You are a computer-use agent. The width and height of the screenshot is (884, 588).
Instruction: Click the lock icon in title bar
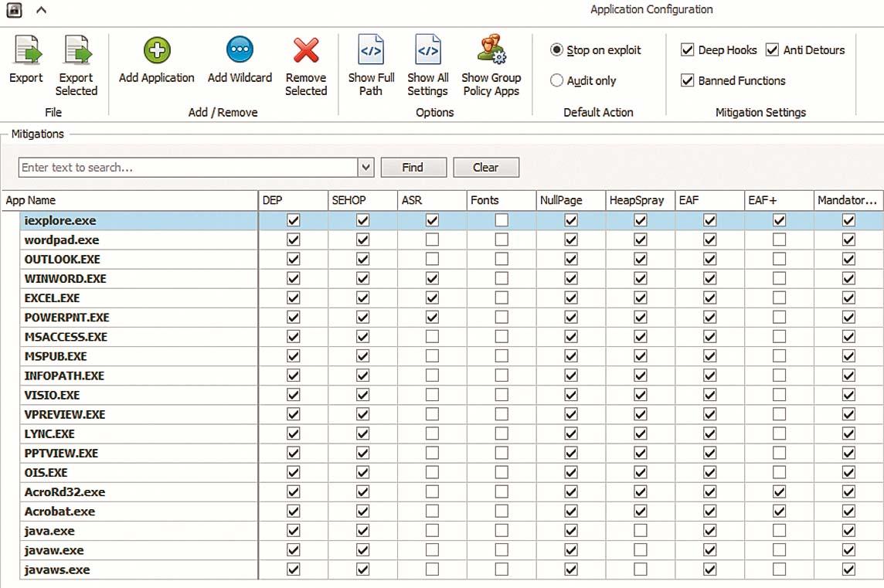tap(14, 10)
